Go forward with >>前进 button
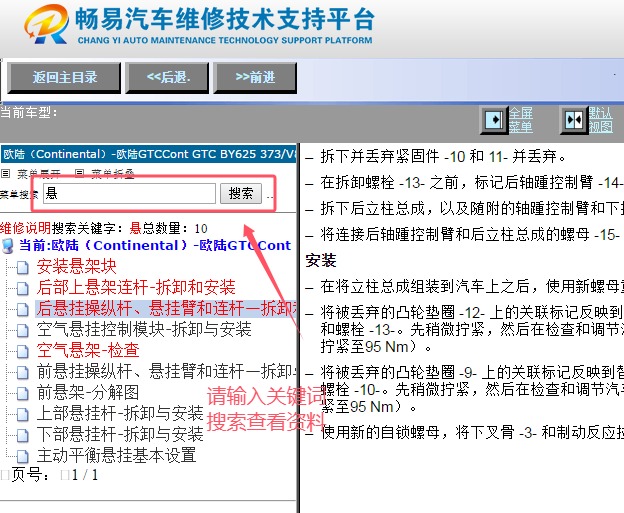Image resolution: width=624 pixels, height=513 pixels. pos(255,78)
